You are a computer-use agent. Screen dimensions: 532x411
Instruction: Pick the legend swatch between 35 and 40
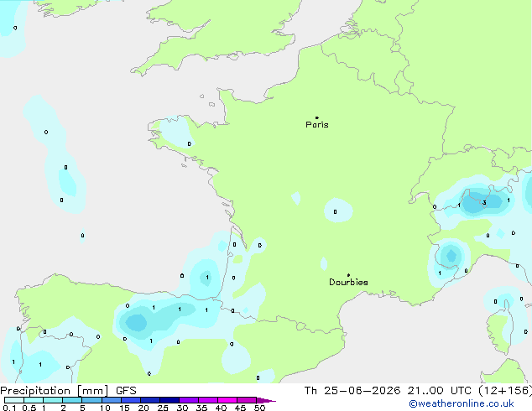click(208, 400)
